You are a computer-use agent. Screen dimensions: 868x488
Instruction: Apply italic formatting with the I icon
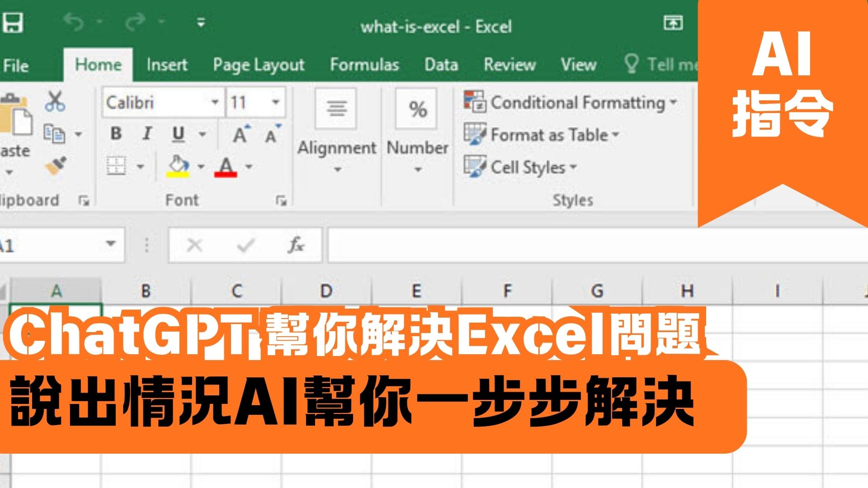[x=146, y=133]
